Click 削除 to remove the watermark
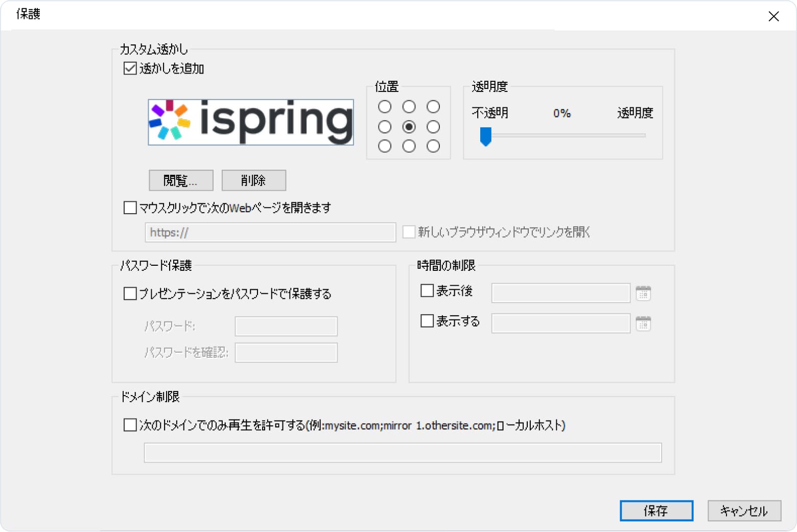Screen dimensions: 797x532 [253, 180]
